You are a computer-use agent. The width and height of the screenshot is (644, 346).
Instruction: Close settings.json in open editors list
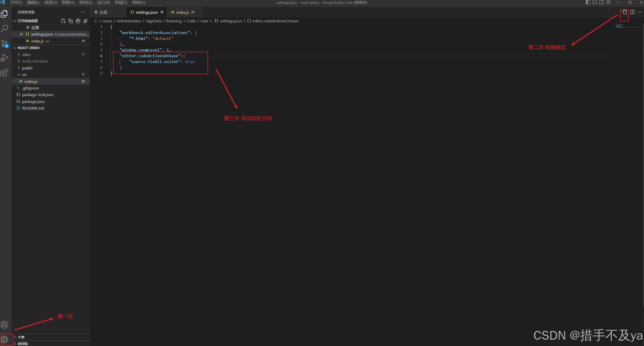pos(21,34)
